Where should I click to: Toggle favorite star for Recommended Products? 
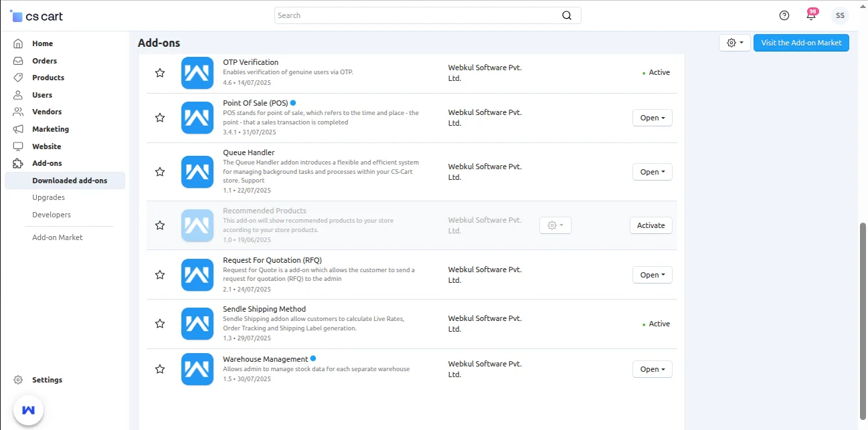point(160,225)
